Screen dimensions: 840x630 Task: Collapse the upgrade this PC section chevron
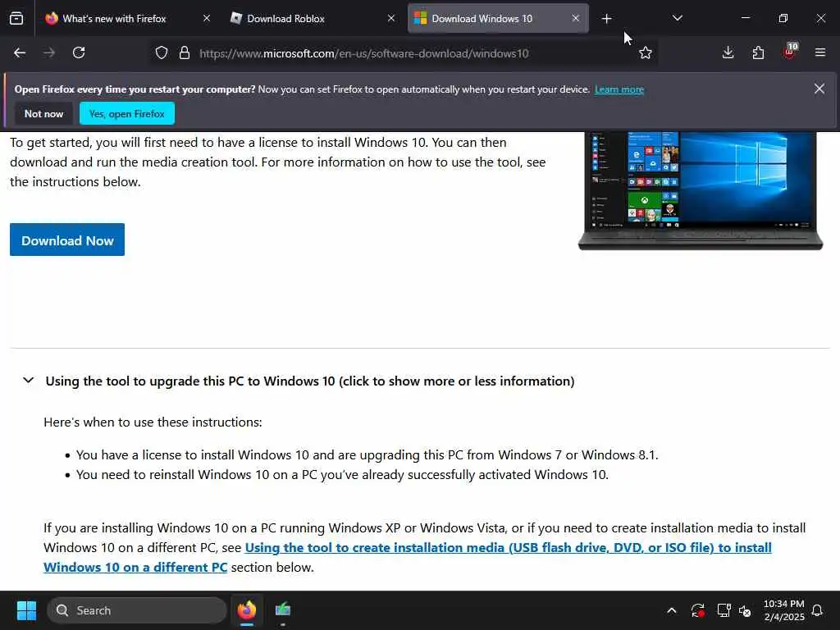(29, 381)
